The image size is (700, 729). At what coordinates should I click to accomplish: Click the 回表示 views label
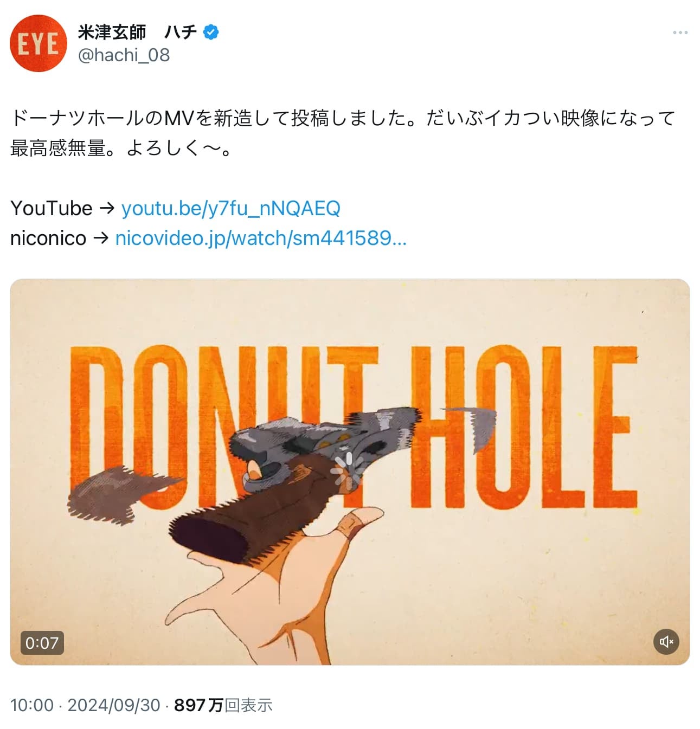(x=248, y=705)
